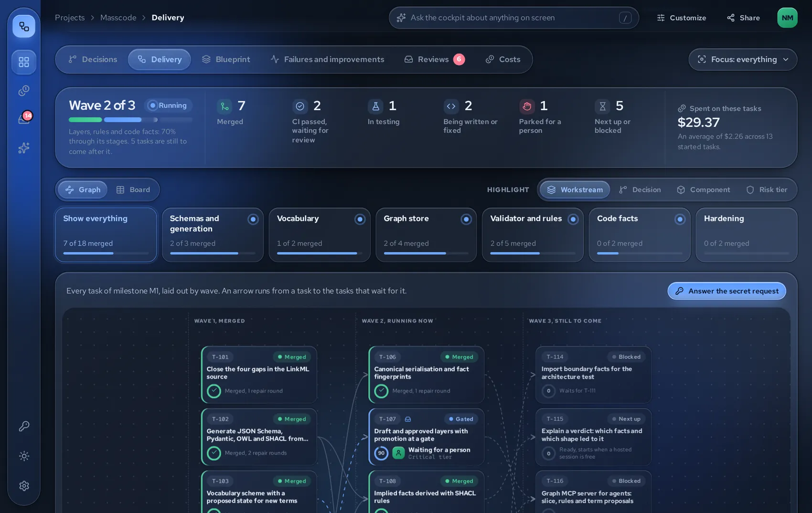The image size is (812, 513).
Task: Click Answer the secret request
Action: pyautogui.click(x=727, y=291)
